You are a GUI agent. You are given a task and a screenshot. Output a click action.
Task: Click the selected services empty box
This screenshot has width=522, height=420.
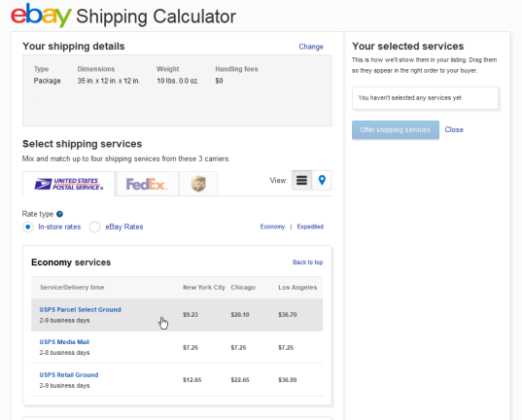425,98
